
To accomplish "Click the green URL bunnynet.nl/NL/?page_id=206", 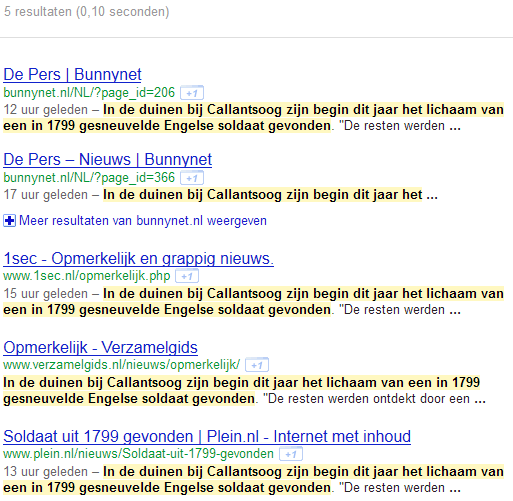I will tap(89, 93).
